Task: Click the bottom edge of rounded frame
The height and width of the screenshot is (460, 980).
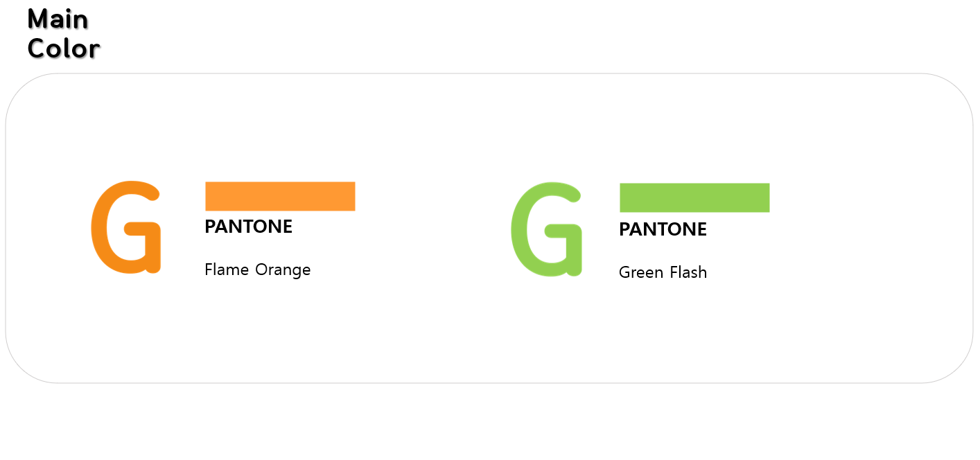Action: pyautogui.click(x=489, y=382)
